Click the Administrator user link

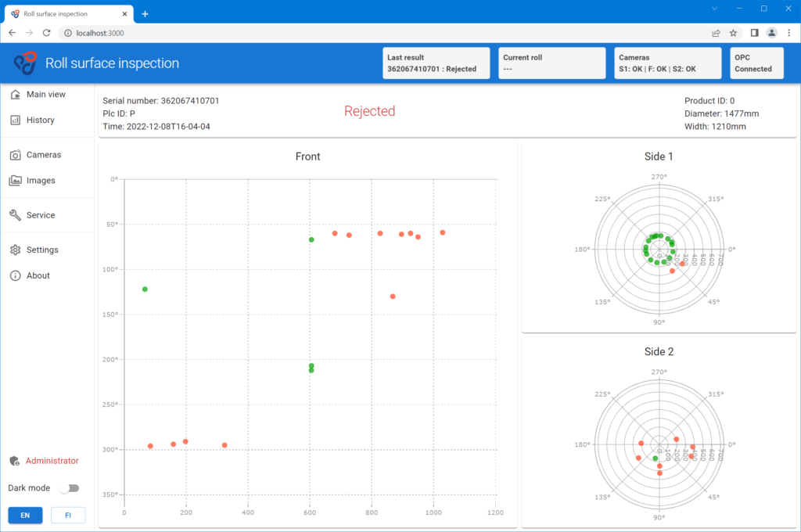pyautogui.click(x=52, y=461)
